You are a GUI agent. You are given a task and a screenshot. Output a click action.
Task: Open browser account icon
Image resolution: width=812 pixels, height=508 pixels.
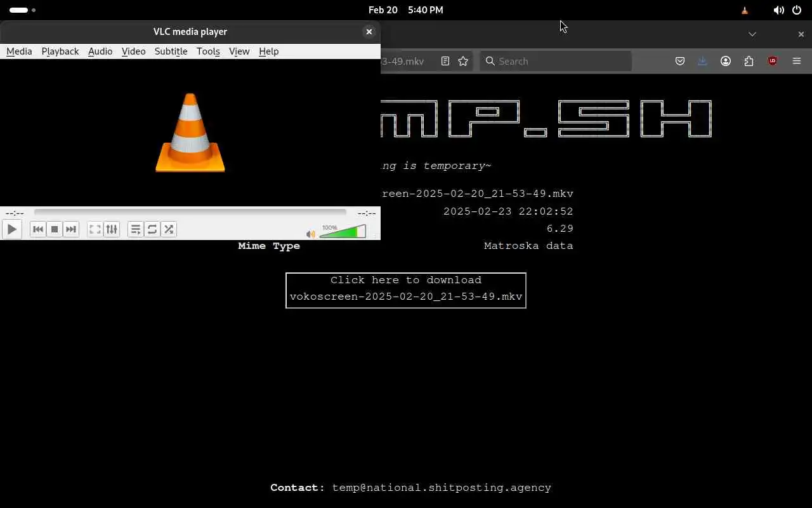pyautogui.click(x=726, y=61)
